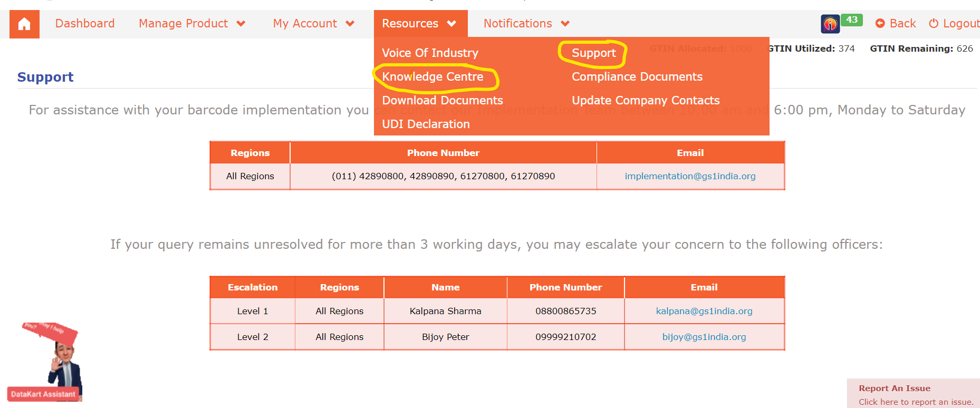
Task: Open Manage Product menu
Action: 184,24
